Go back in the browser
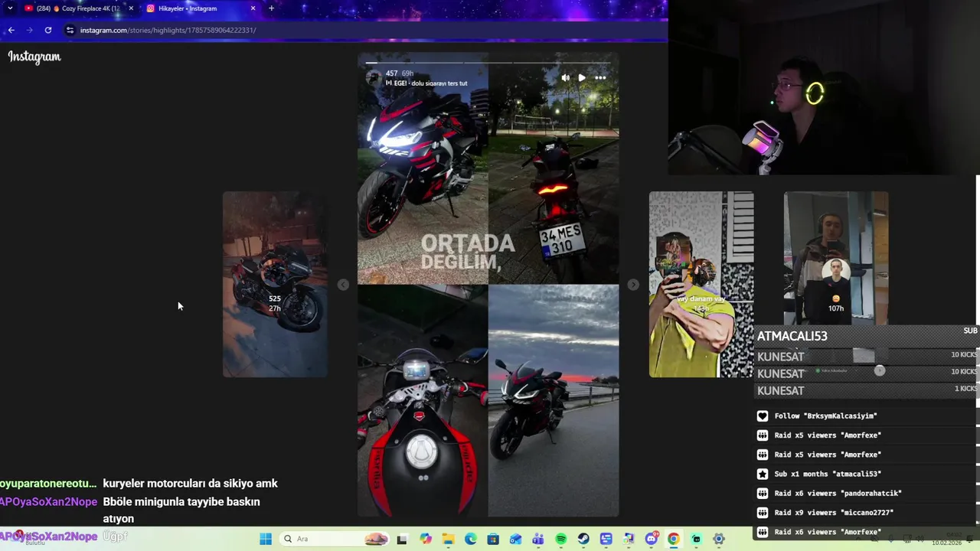 pyautogui.click(x=11, y=30)
